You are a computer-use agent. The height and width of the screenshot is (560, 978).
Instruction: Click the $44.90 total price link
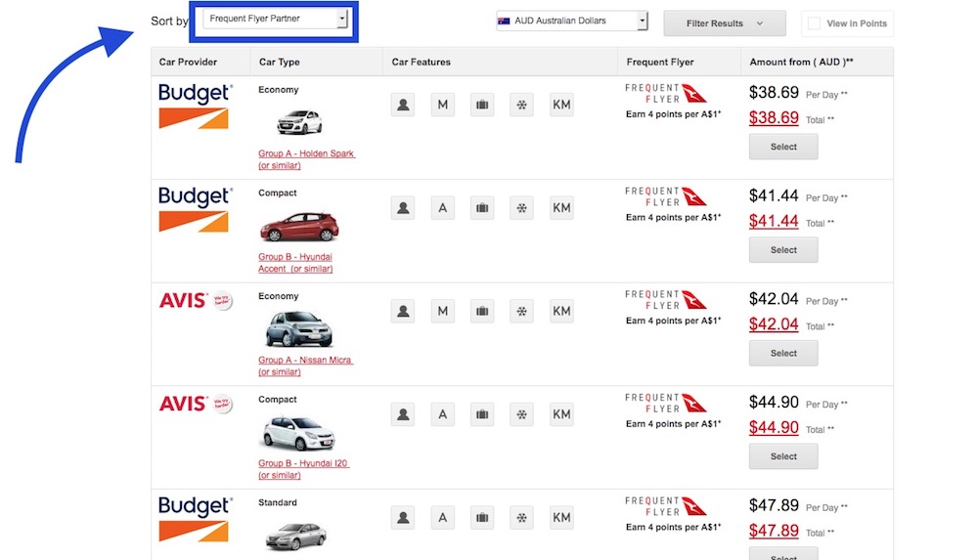pyautogui.click(x=774, y=428)
